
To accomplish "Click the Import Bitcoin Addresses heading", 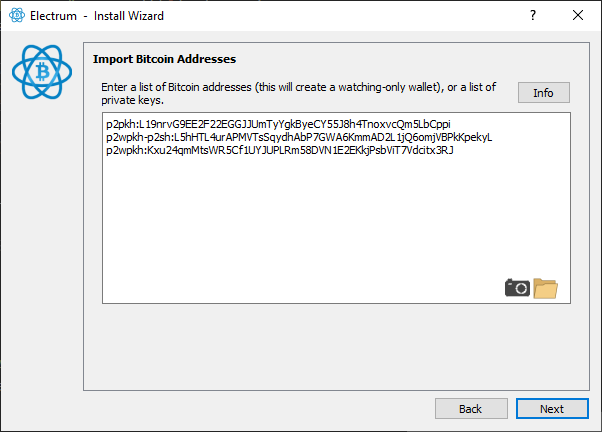I will [x=164, y=59].
